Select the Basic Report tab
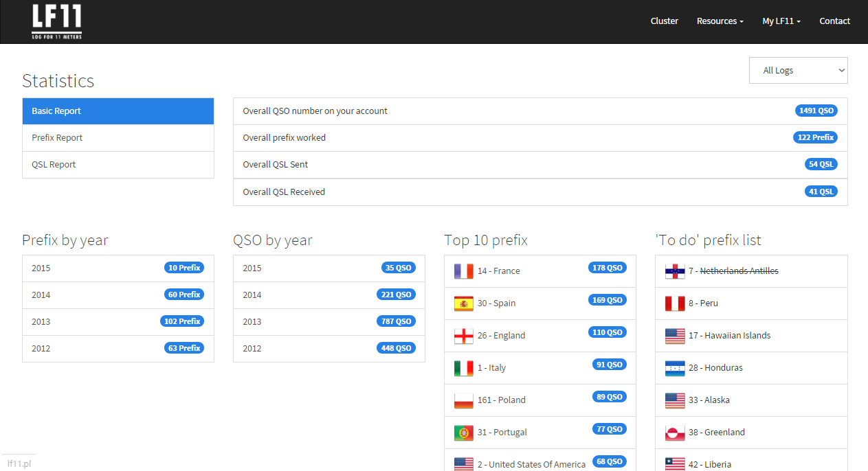 pyautogui.click(x=56, y=111)
